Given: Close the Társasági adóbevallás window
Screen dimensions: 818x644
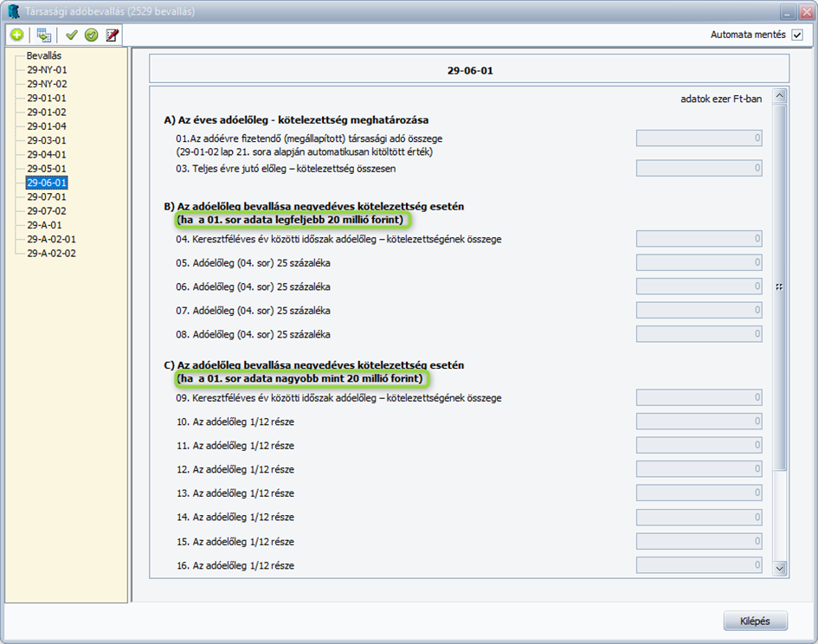Looking at the screenshot, I should point(807,12).
